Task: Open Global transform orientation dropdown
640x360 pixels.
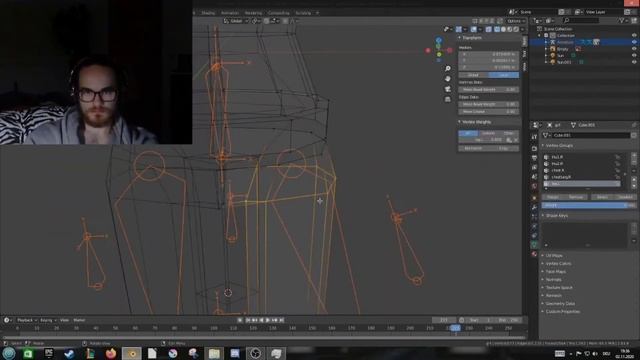Action: [236, 21]
